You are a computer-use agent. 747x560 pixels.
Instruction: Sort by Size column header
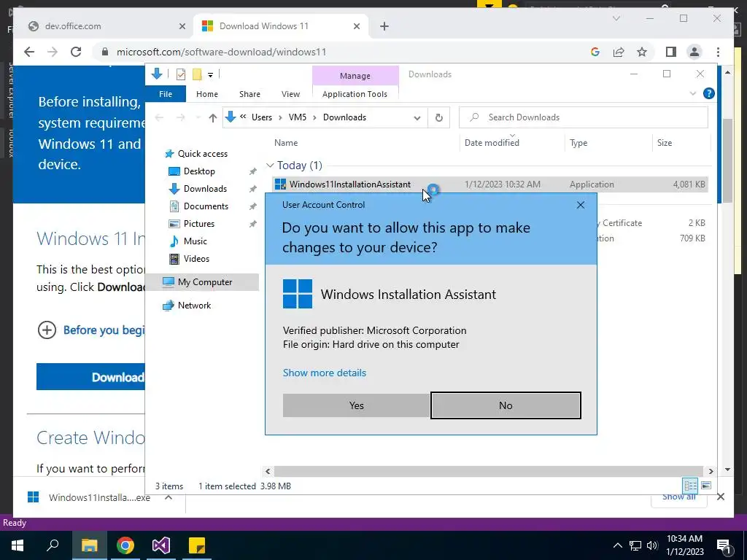point(664,143)
